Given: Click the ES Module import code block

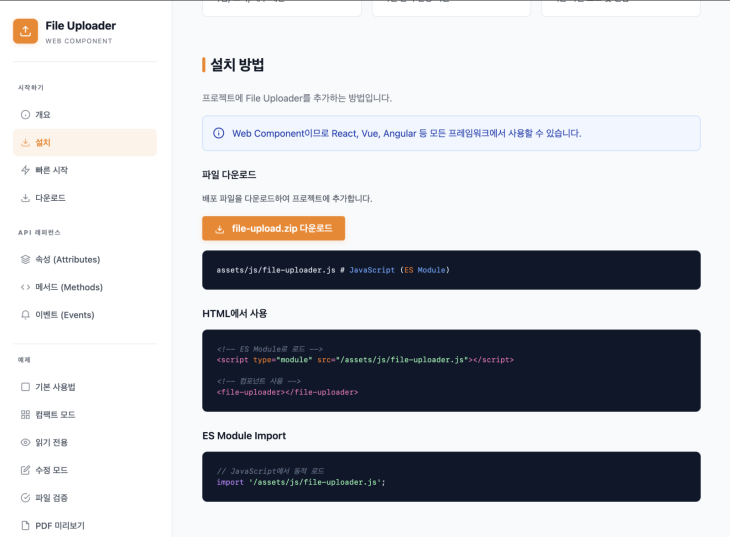Looking at the screenshot, I should (451, 476).
